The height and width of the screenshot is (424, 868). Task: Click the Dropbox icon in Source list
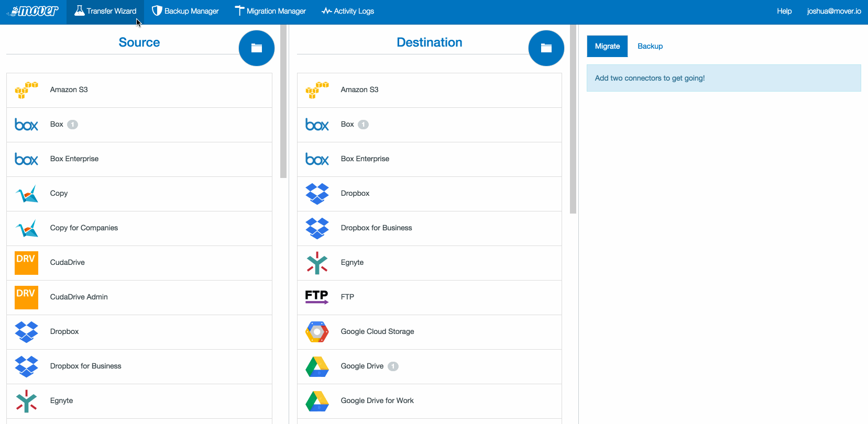[26, 332]
